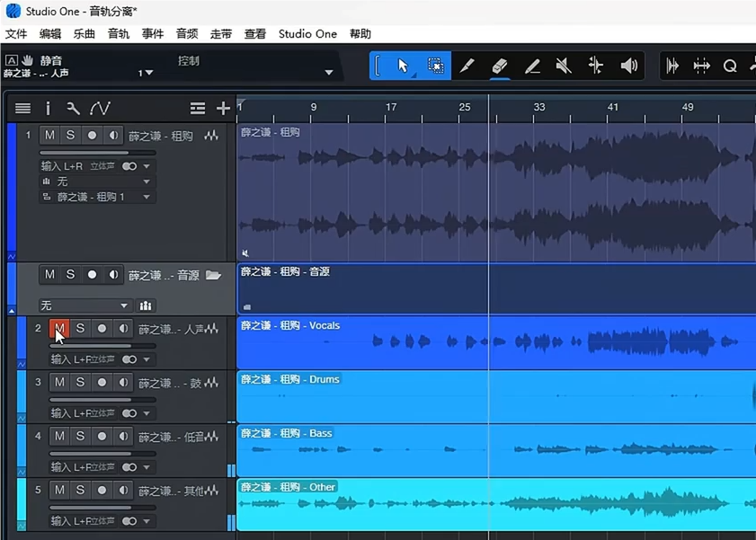Select the Range selection tool
The width and height of the screenshot is (756, 540).
point(435,66)
